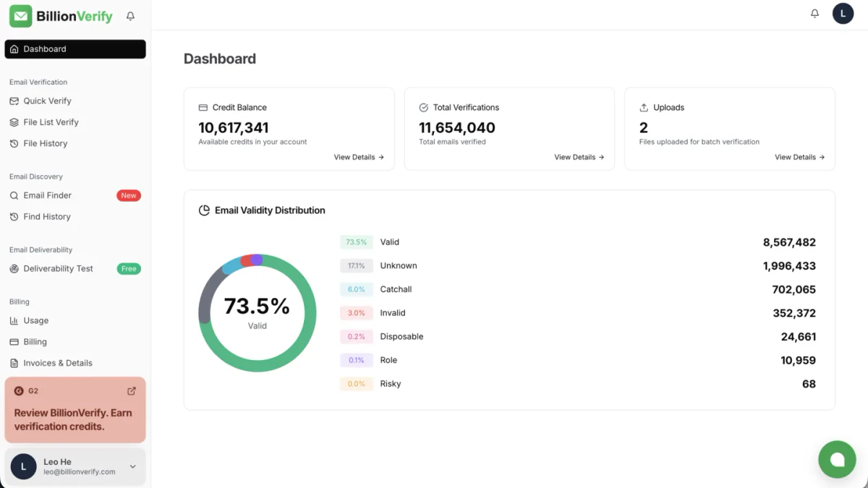The image size is (868, 488).
Task: Click the 6.0% Catchall percentage badge
Action: 357,289
